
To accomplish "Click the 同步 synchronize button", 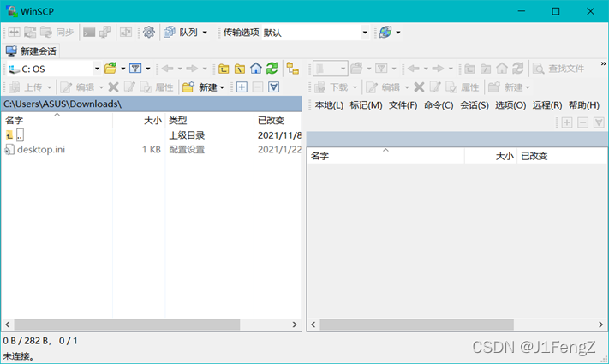I will point(57,33).
